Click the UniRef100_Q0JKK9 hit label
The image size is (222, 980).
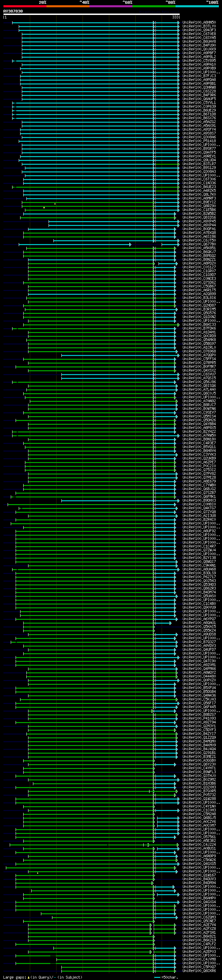(x=199, y=49)
